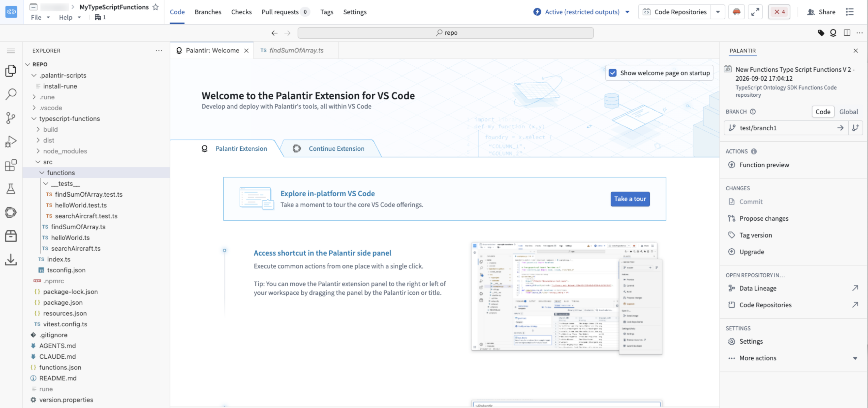The height and width of the screenshot is (408, 868).
Task: Expand the .vscode folder
Action: 34,108
